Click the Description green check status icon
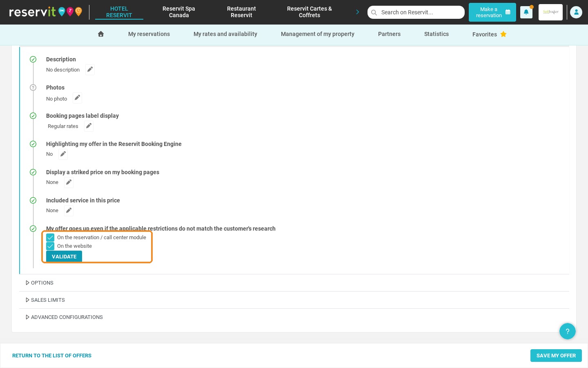588x368 pixels. click(x=33, y=59)
